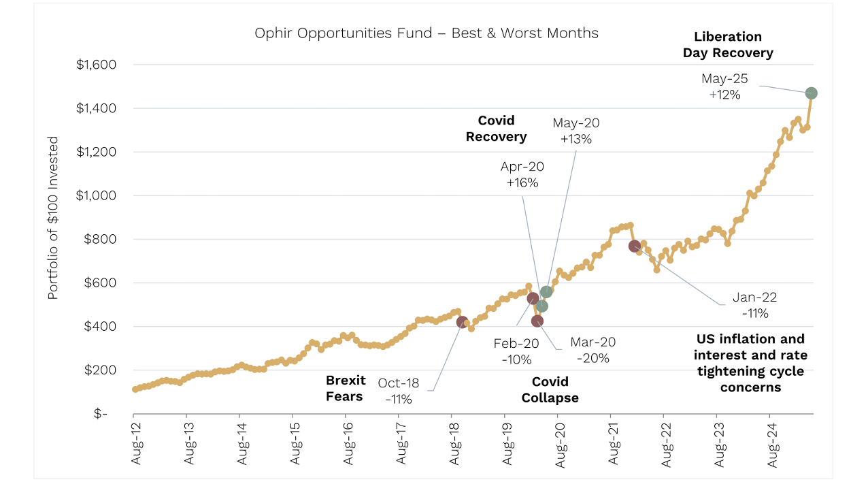Click the May-25 green data marker
868x482 pixels.
pos(811,93)
